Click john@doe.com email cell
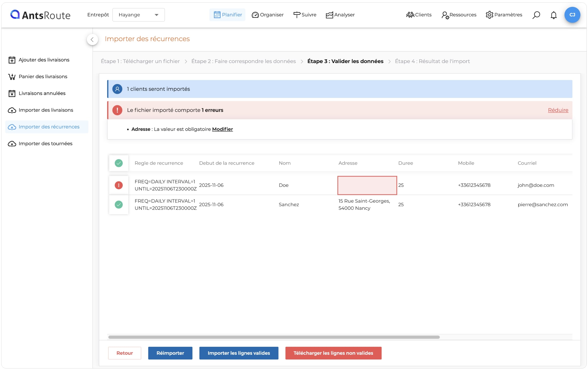Screen dimensions: 588x370 click(x=536, y=185)
